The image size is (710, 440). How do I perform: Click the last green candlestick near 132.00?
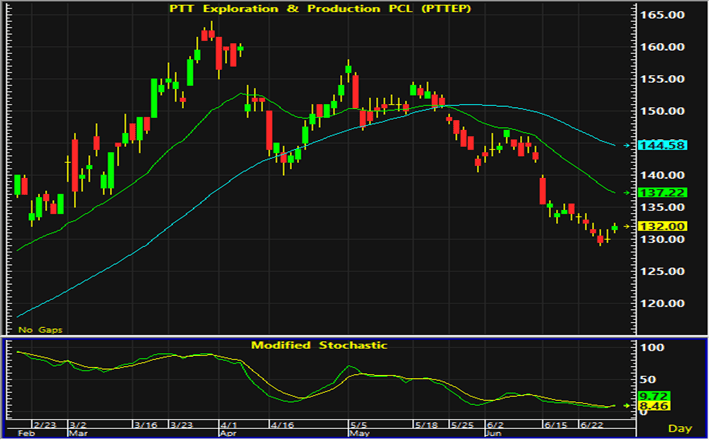(x=615, y=228)
